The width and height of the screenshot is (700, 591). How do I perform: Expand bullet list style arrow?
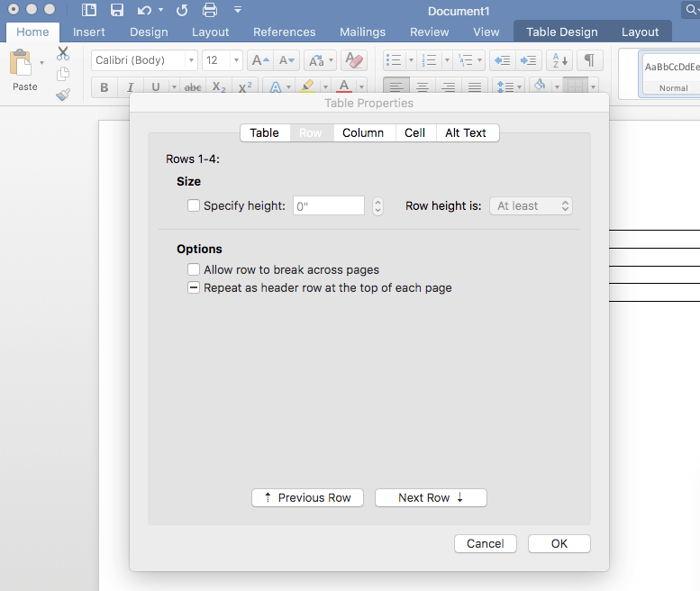[x=411, y=60]
